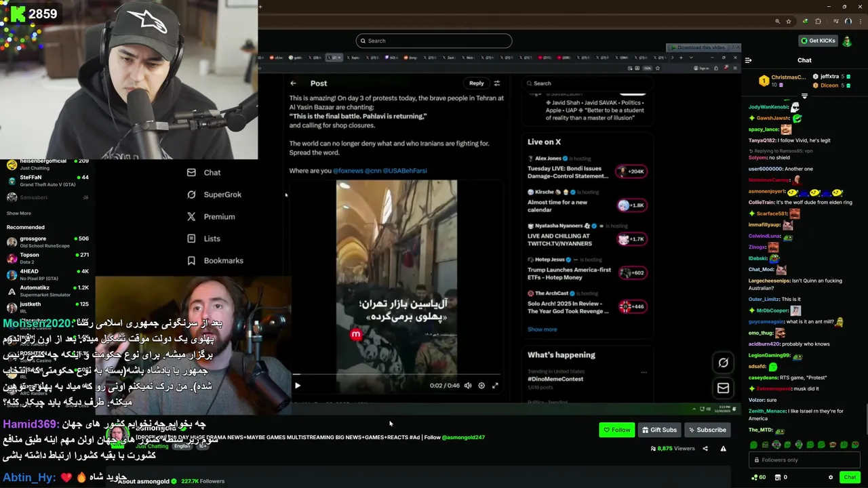Open the Kick user avatar menu
The image size is (868, 488).
pos(847,41)
